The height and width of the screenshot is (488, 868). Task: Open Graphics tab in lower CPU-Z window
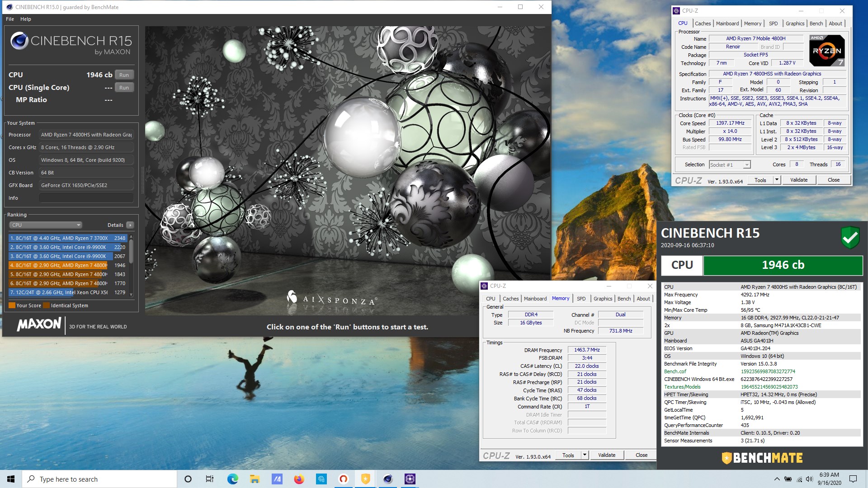pyautogui.click(x=603, y=299)
